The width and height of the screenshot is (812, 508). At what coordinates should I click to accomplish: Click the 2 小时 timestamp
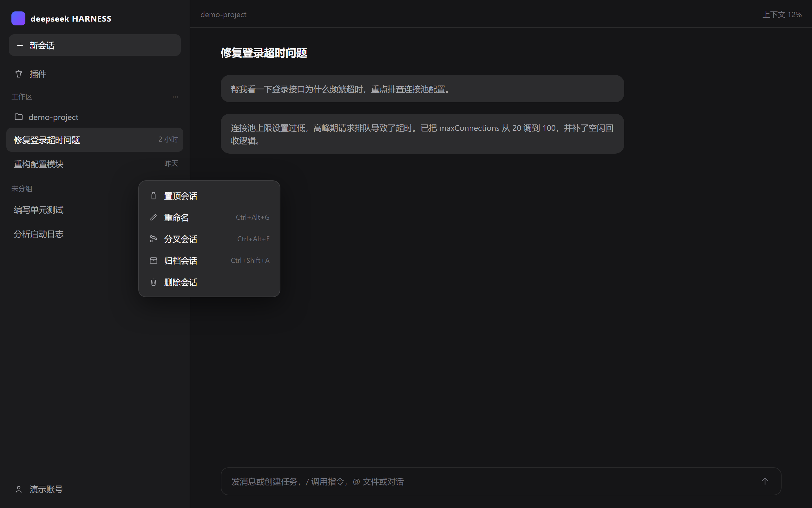point(168,139)
